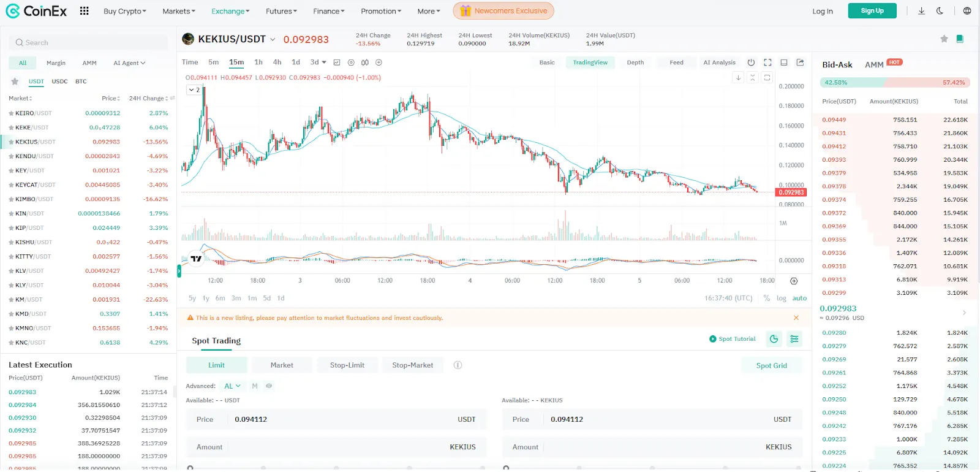
Task: Open the asset pie chart icon
Action: point(774,339)
